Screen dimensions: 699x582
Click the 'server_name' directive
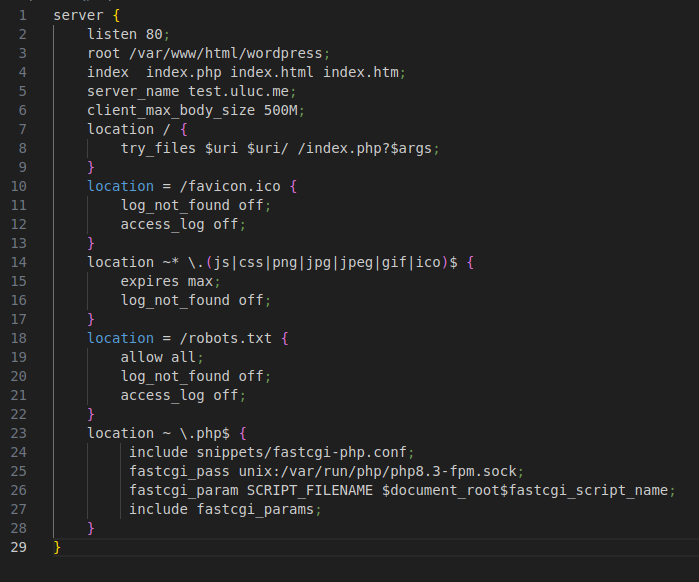click(x=133, y=92)
